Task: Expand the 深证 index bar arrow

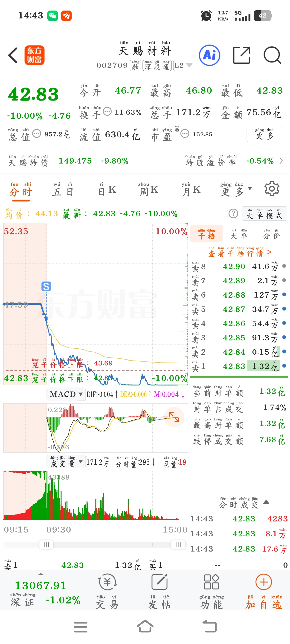Action: pyautogui.click(x=41, y=574)
